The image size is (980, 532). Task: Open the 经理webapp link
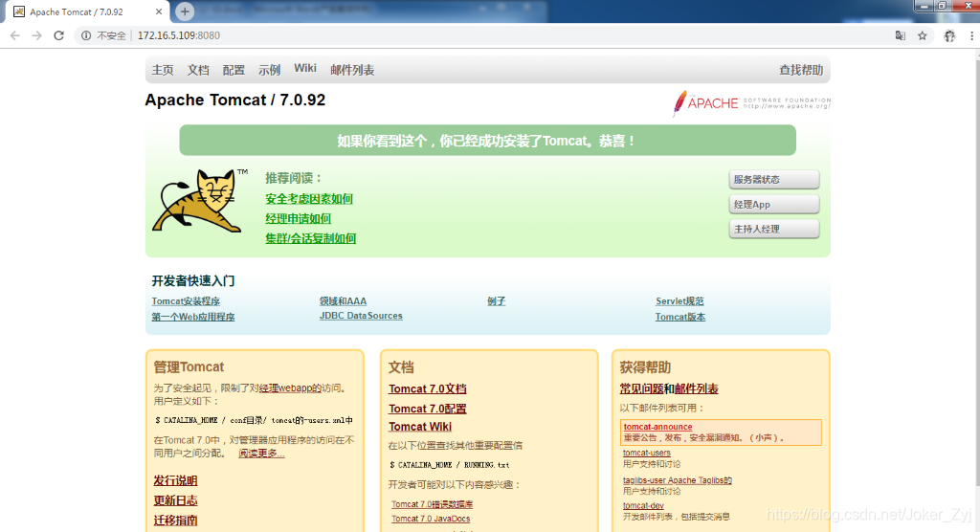coord(290,388)
